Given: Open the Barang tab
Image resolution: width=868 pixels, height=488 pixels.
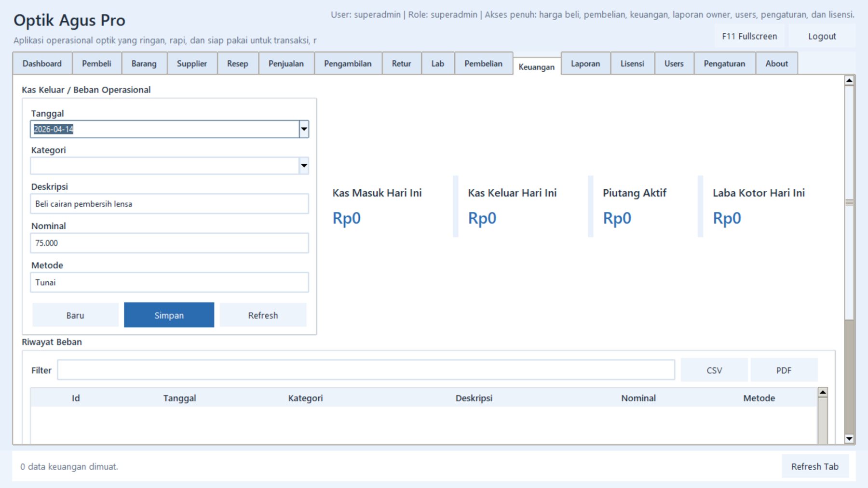Looking at the screenshot, I should click(x=144, y=64).
